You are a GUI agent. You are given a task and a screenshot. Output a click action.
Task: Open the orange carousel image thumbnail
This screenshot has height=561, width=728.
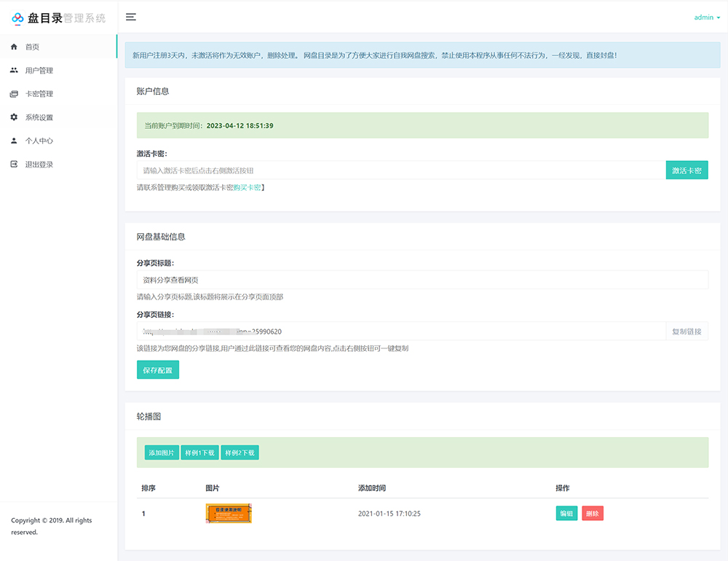[x=229, y=513]
